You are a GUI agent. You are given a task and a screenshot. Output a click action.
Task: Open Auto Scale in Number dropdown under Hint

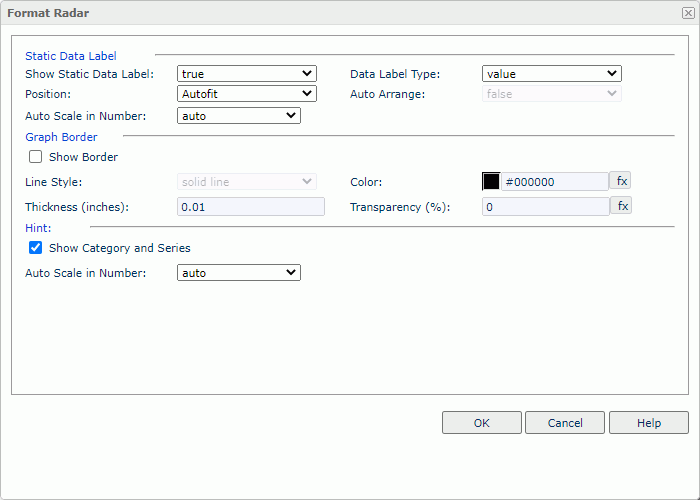point(239,273)
